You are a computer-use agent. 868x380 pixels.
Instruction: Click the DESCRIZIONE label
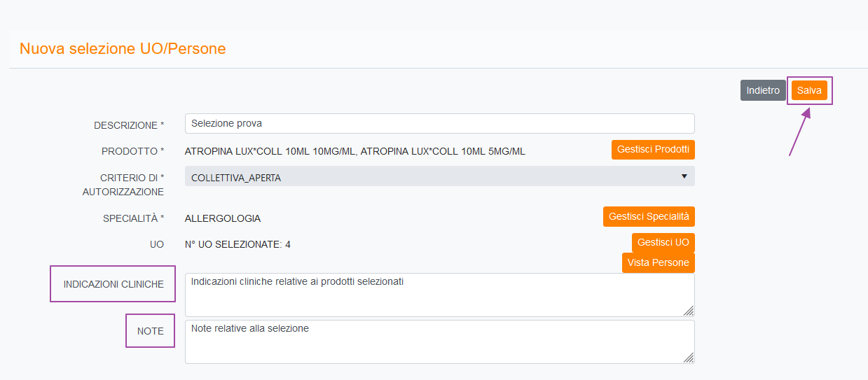tap(129, 125)
